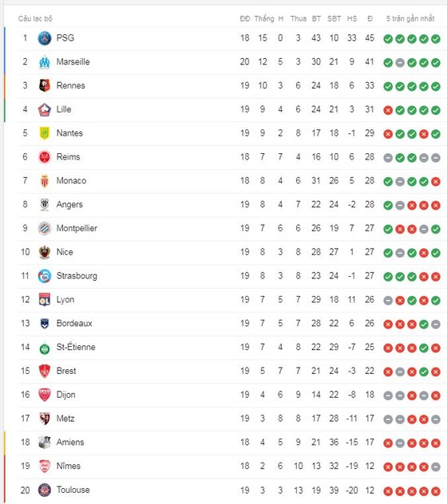
Task: Click the Toulouse team badge
Action: pyautogui.click(x=45, y=490)
